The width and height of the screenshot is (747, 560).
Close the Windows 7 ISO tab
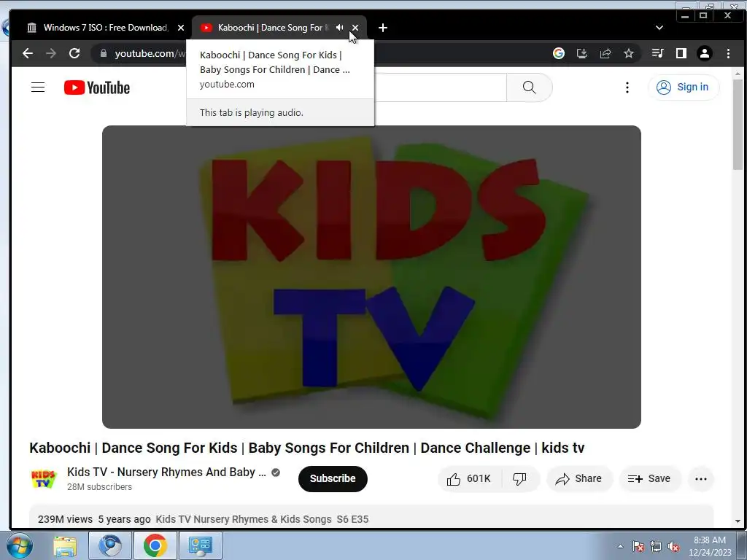click(181, 28)
